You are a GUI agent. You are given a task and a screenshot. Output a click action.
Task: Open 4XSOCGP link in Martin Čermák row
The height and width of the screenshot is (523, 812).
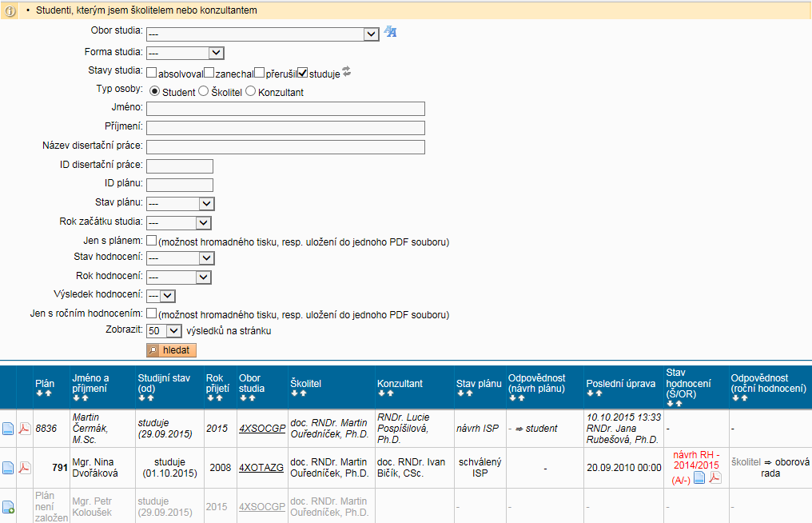point(262,429)
